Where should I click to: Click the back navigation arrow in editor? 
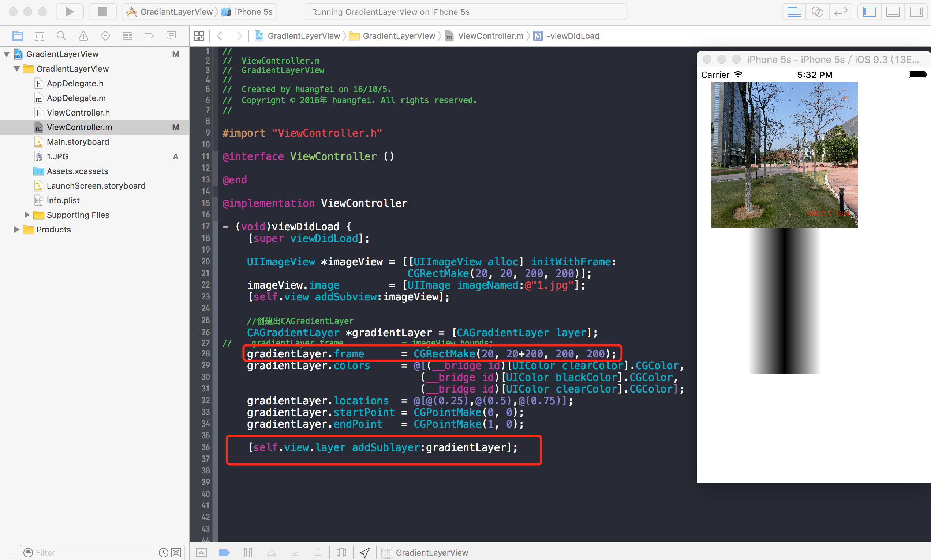(220, 36)
